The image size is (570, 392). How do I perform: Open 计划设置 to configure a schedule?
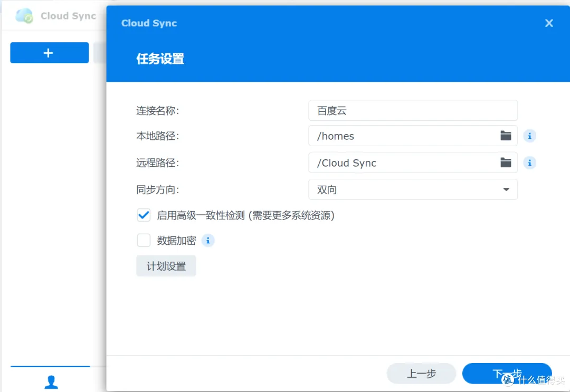166,266
